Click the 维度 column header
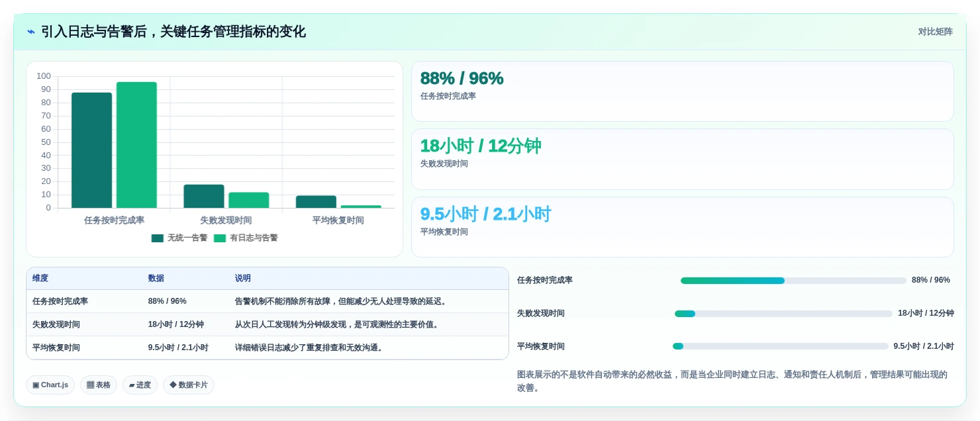 click(40, 279)
